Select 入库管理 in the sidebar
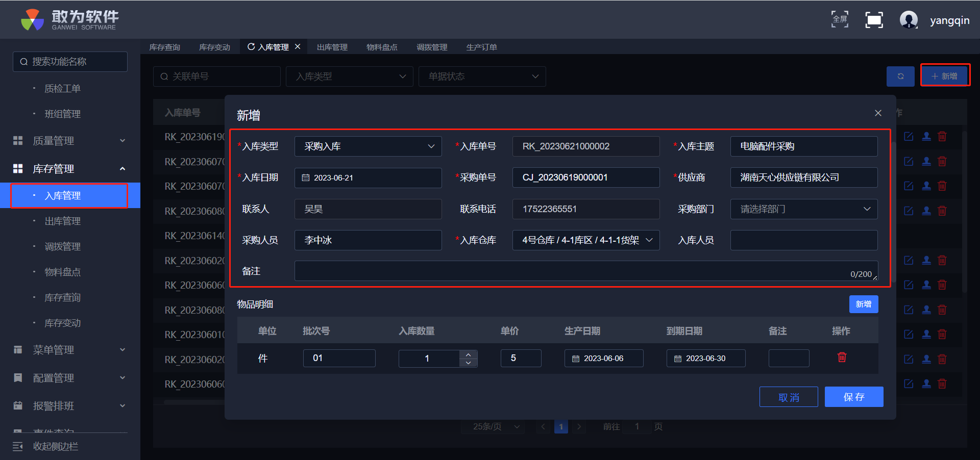 coord(70,196)
